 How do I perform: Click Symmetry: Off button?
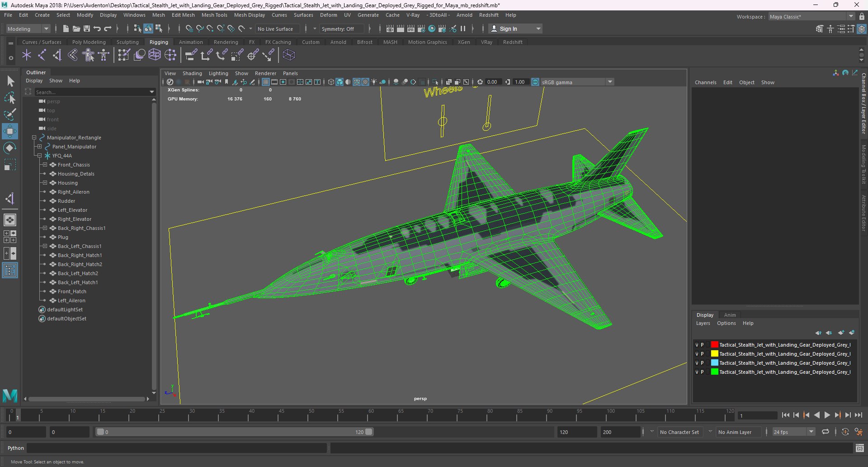pos(341,29)
